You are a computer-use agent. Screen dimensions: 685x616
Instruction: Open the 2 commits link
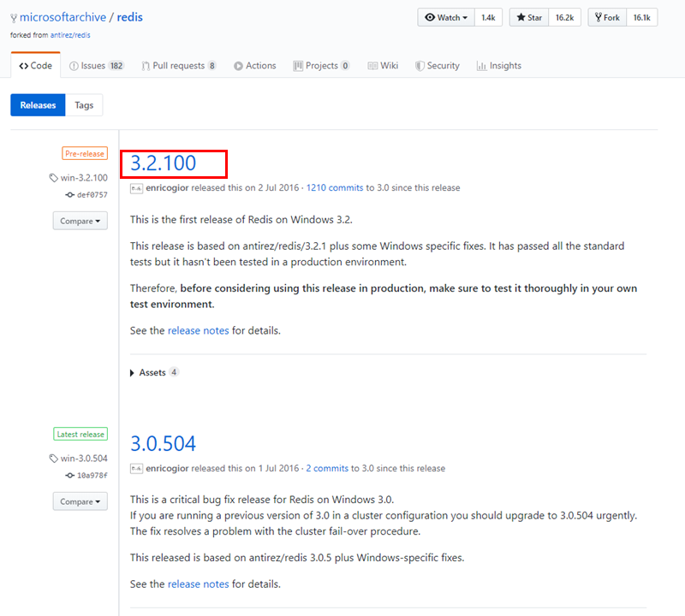click(x=327, y=469)
